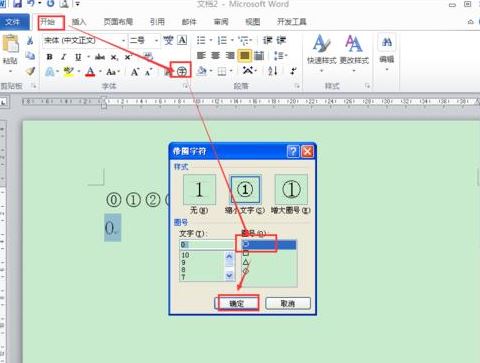Switch to the Mailings (邮件) tab
The height and width of the screenshot is (363, 480).
[189, 22]
